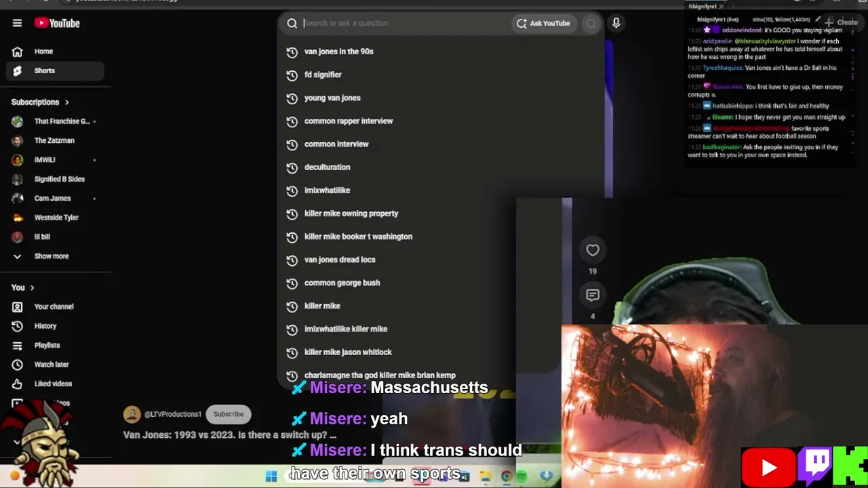Open Shorts in the sidebar
This screenshot has width=868, height=488.
55,70
